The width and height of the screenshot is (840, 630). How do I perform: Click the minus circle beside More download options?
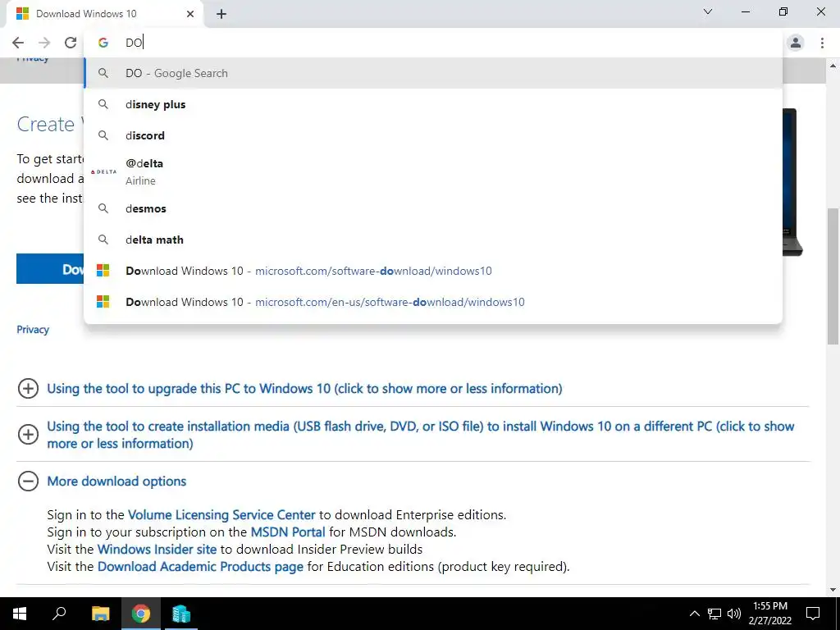(28, 481)
